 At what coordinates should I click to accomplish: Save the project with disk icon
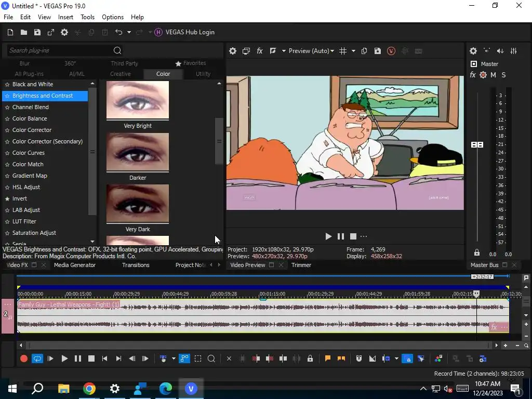tap(37, 32)
